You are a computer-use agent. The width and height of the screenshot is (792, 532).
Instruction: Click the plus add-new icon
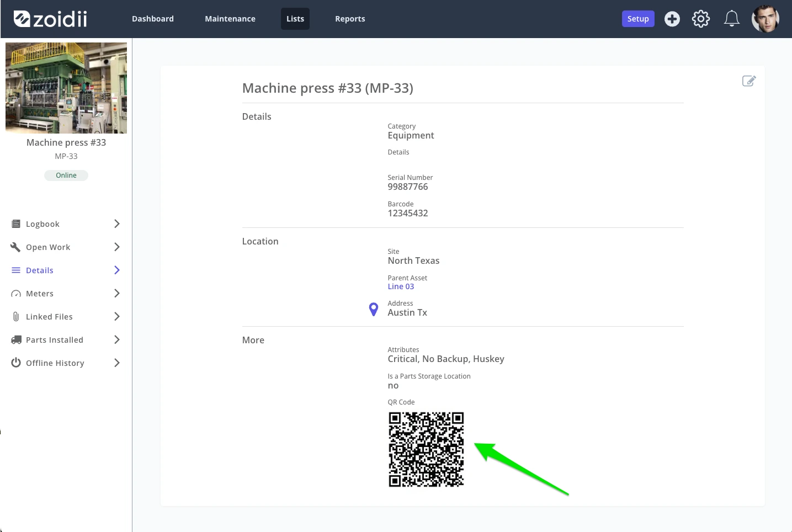pos(672,19)
